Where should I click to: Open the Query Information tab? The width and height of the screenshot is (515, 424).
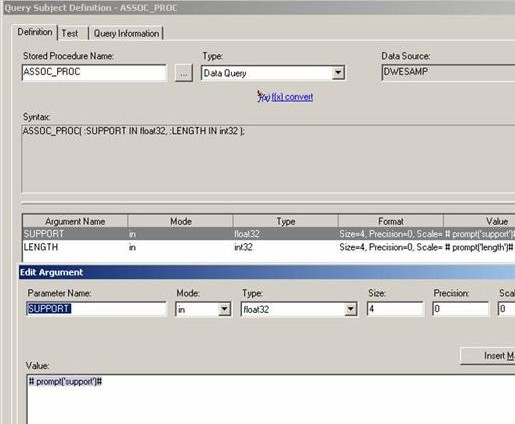coord(126,33)
